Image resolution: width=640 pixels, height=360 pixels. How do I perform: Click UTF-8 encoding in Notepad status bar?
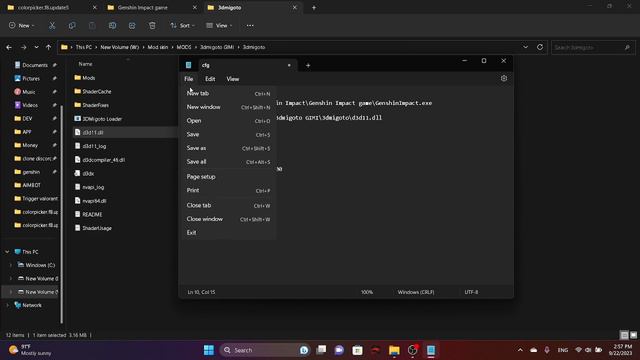tap(471, 292)
